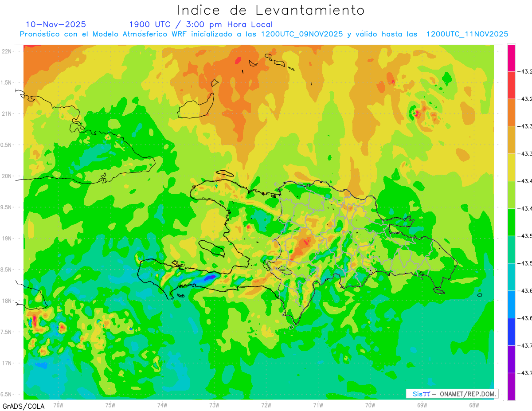532x411 pixels.
Task: Click the "71W" longitude label
Action: click(318, 405)
